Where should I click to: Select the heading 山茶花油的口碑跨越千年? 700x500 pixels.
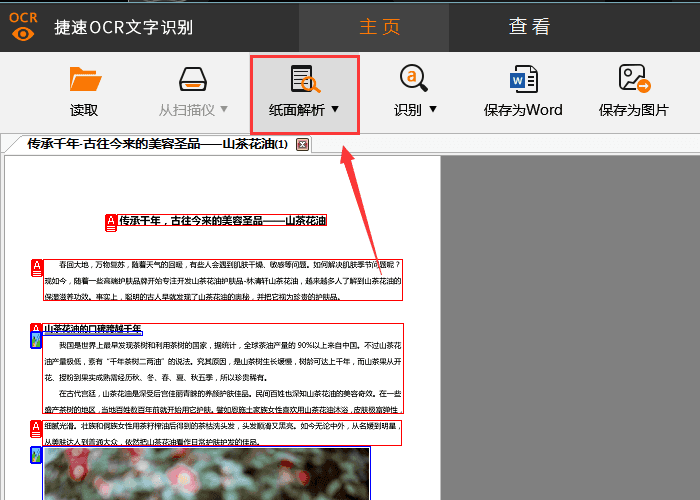click(x=93, y=329)
